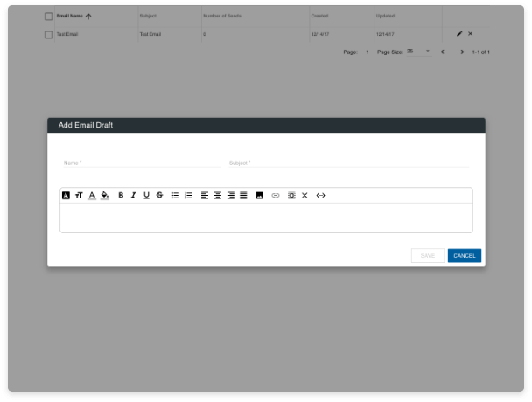Check the Test Email row checkbox
The width and height of the screenshot is (532, 402).
[49, 34]
